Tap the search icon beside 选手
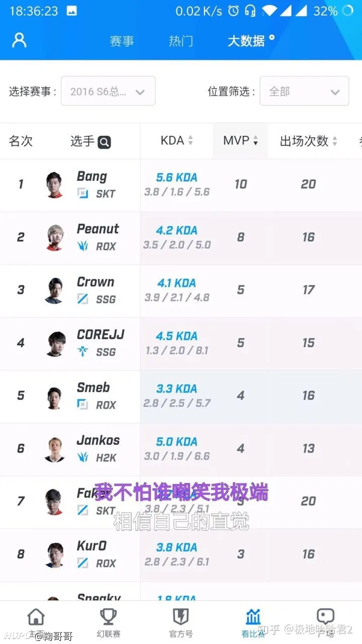This screenshot has height=644, width=362. point(104,142)
